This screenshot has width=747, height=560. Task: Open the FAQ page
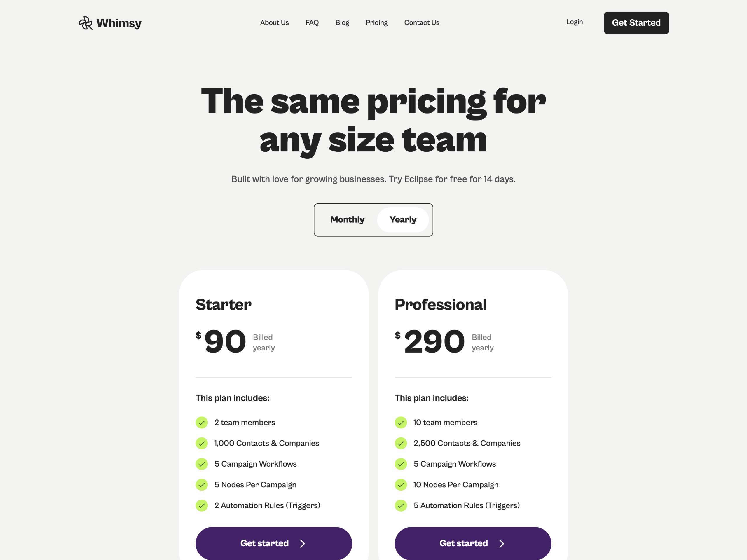pyautogui.click(x=312, y=22)
